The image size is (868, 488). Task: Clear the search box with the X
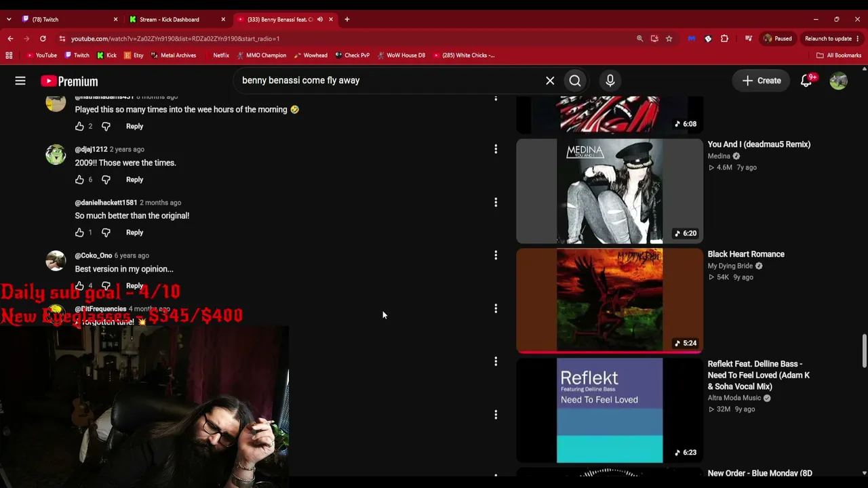coord(550,81)
